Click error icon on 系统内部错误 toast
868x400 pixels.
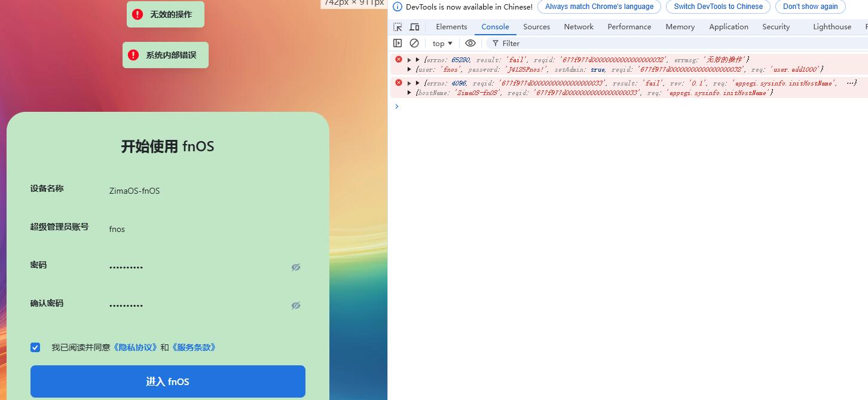134,55
